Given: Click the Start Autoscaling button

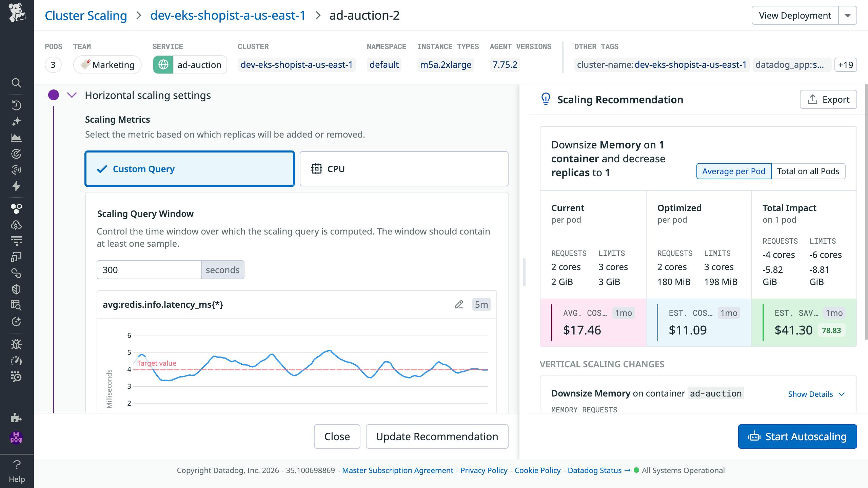Looking at the screenshot, I should coord(797,436).
